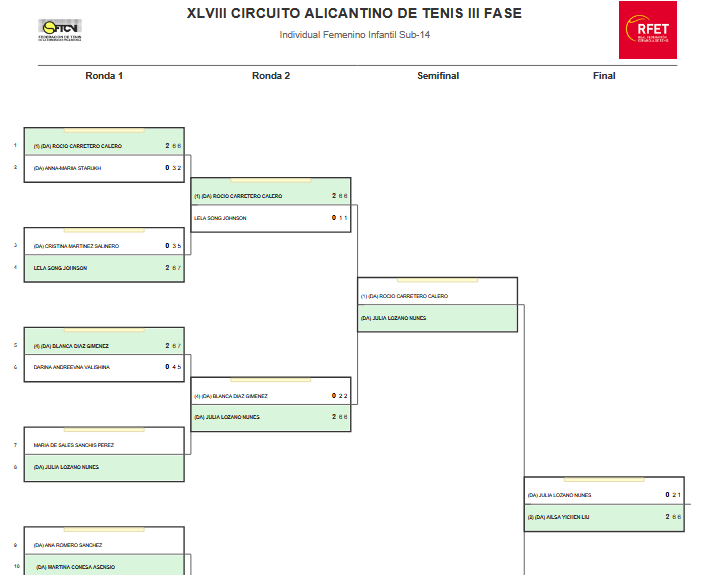Click Lela Song Johnson in Ronda 2
Image resolution: width=704 pixels, height=575 pixels.
[x=220, y=218]
